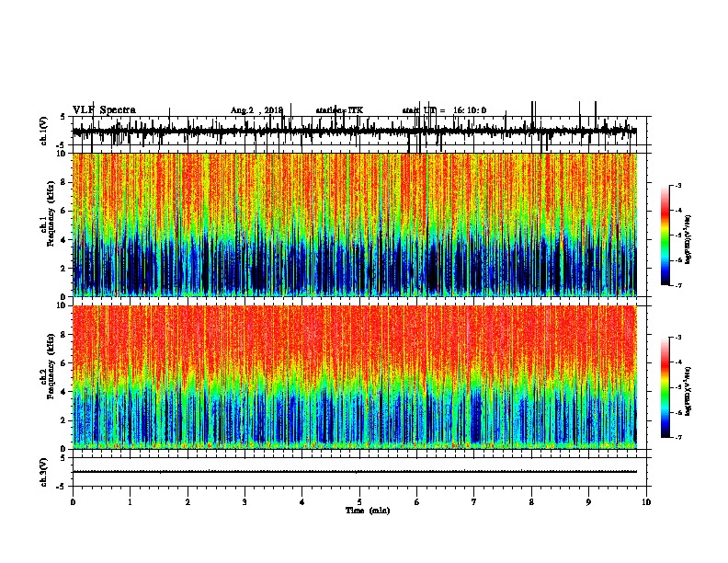Click the -6 label on ch.2 color bar
Image resolution: width=728 pixels, height=563 pixels.
click(678, 412)
